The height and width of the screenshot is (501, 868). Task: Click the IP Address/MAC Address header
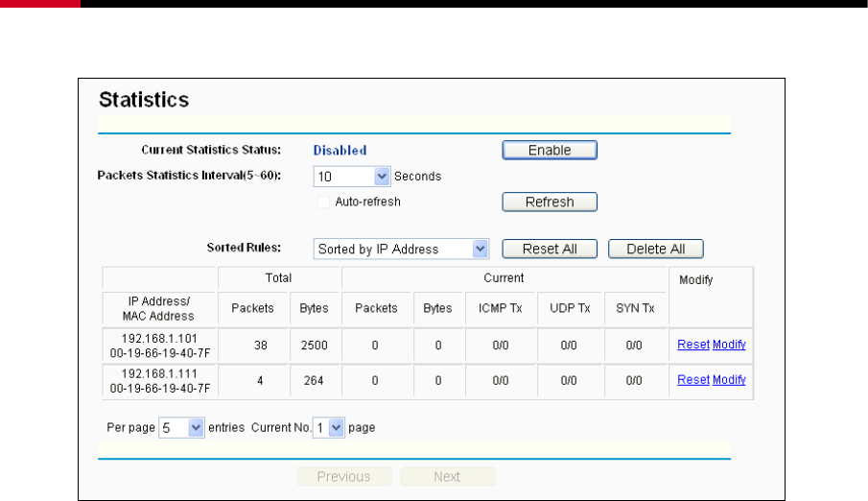pos(158,309)
